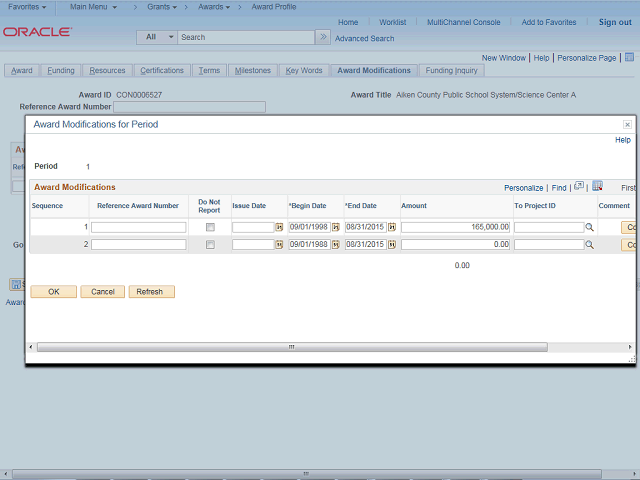Look up To Project ID in row 2
The width and height of the screenshot is (640, 480).
click(x=590, y=245)
